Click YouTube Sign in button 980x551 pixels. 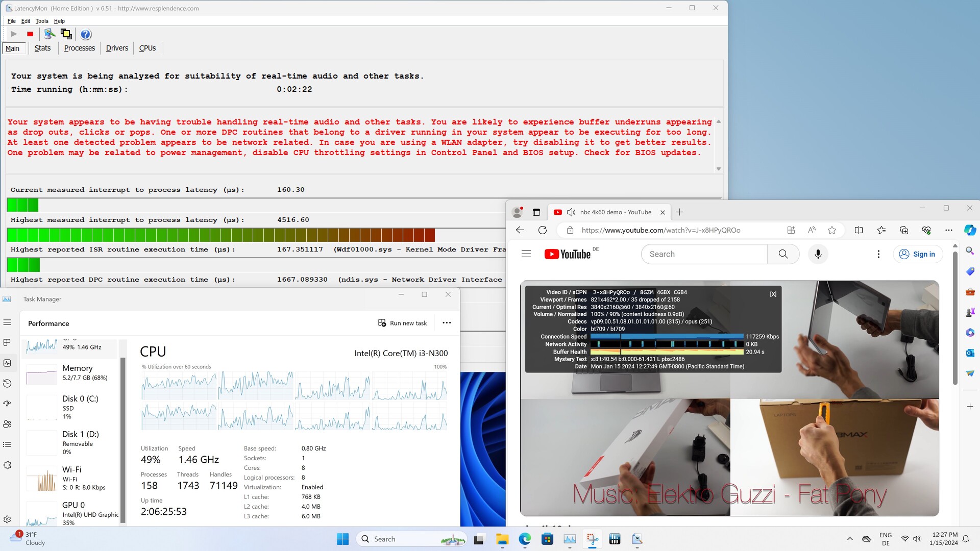coord(917,254)
